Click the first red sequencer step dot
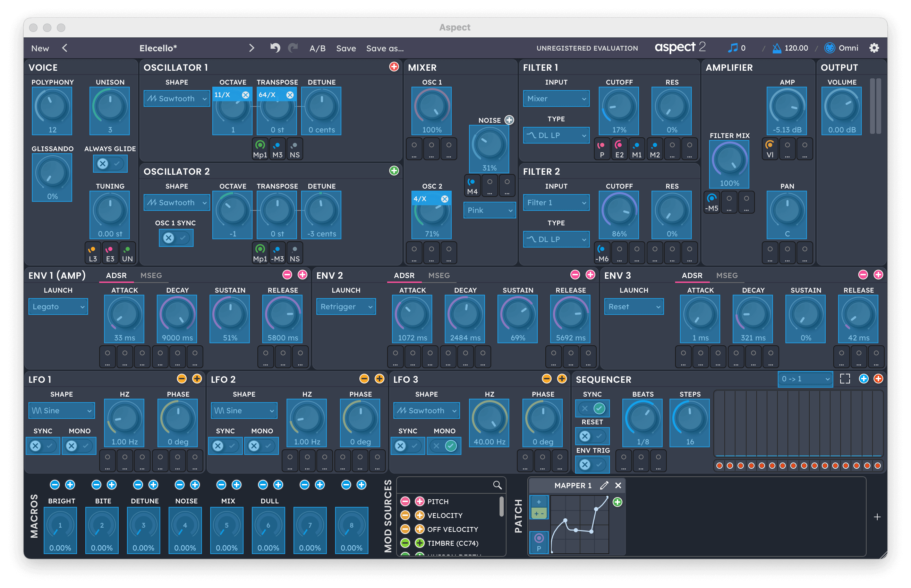Image resolution: width=911 pixels, height=588 pixels. pos(720,465)
